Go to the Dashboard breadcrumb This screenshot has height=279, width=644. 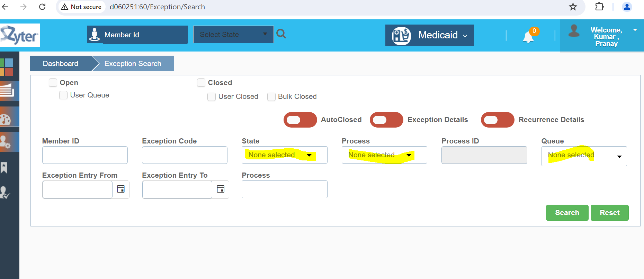tap(61, 64)
